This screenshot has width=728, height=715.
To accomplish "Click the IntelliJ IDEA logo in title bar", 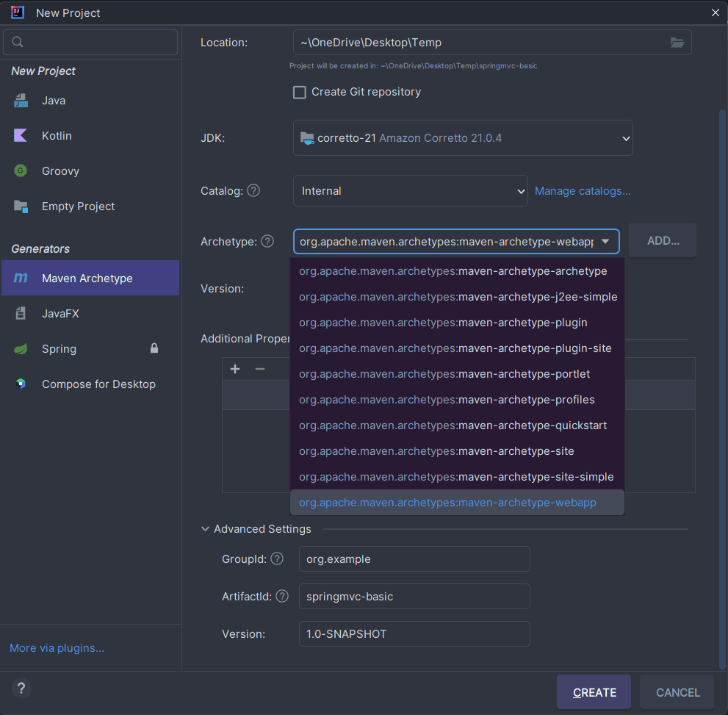I will click(18, 12).
